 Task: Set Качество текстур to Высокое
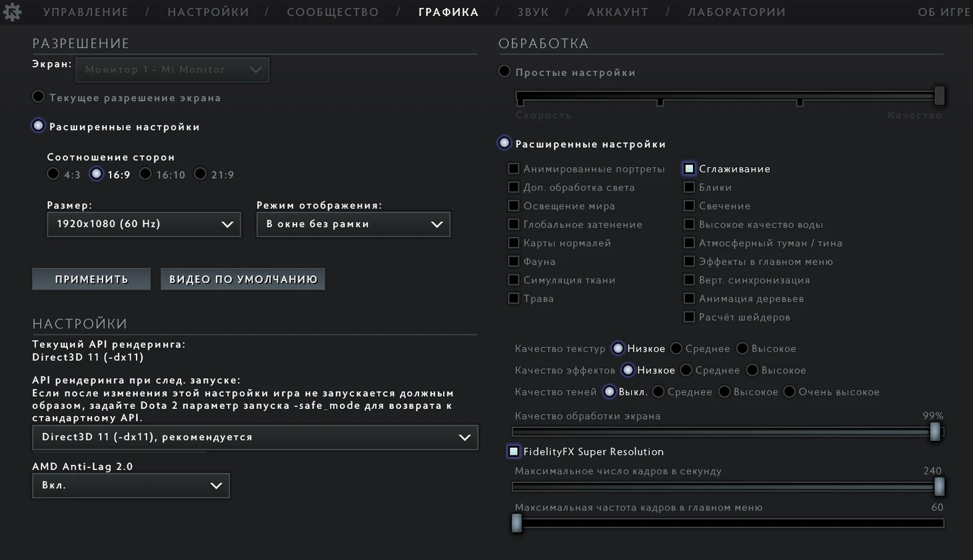click(742, 348)
